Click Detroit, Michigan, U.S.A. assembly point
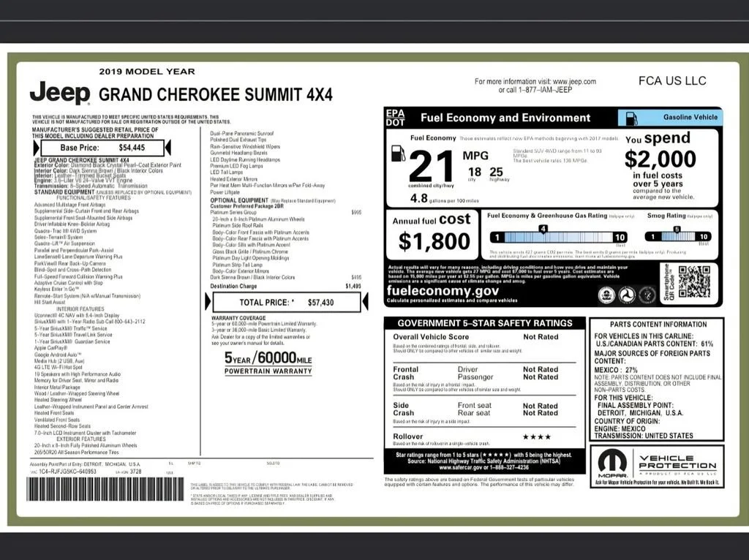Image resolution: width=749 pixels, height=560 pixels. coord(640,413)
